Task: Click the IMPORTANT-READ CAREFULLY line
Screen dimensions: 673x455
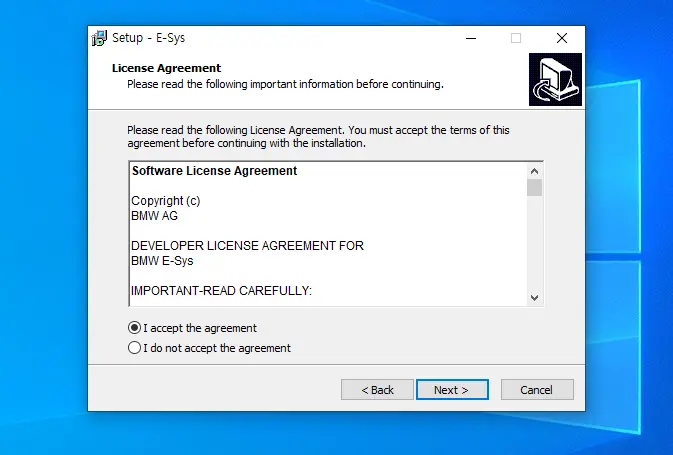Action: coord(221,291)
